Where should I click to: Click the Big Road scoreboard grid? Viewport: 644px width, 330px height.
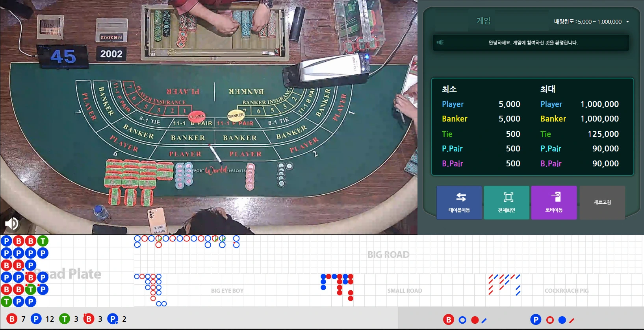pyautogui.click(x=388, y=254)
